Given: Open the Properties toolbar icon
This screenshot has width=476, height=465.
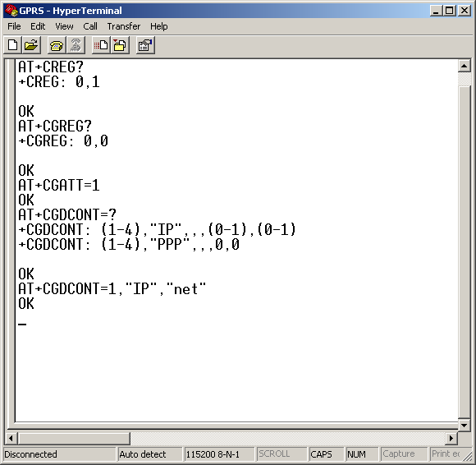Looking at the screenshot, I should (145, 45).
